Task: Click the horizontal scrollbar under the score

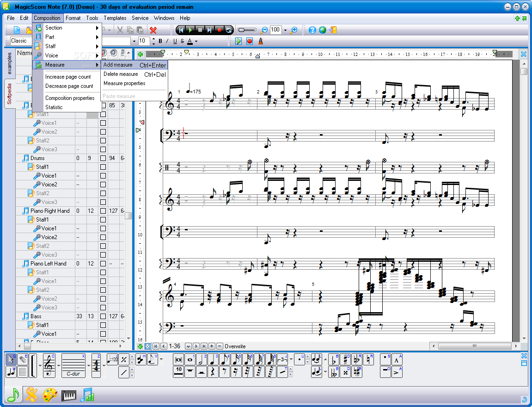Action: pyautogui.click(x=474, y=346)
